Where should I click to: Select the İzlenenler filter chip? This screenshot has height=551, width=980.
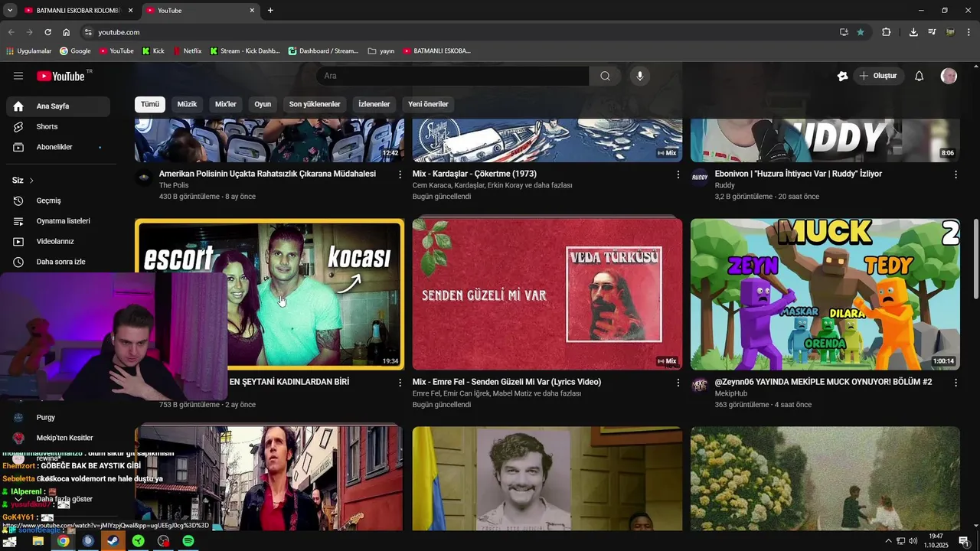(x=374, y=104)
